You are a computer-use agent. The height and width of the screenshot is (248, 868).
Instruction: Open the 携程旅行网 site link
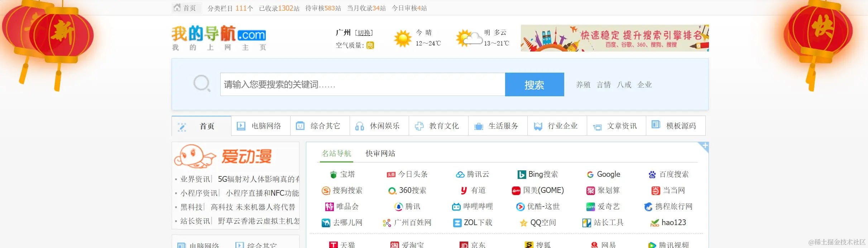[x=668, y=207]
